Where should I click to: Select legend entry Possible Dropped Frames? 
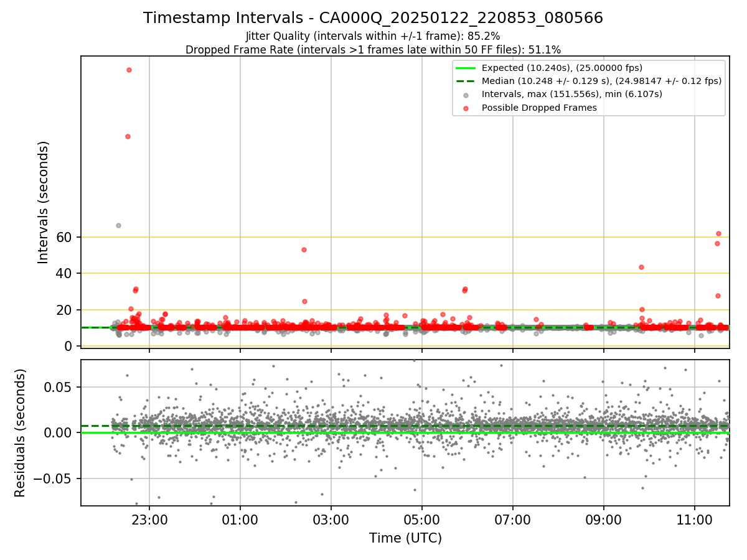(539, 108)
